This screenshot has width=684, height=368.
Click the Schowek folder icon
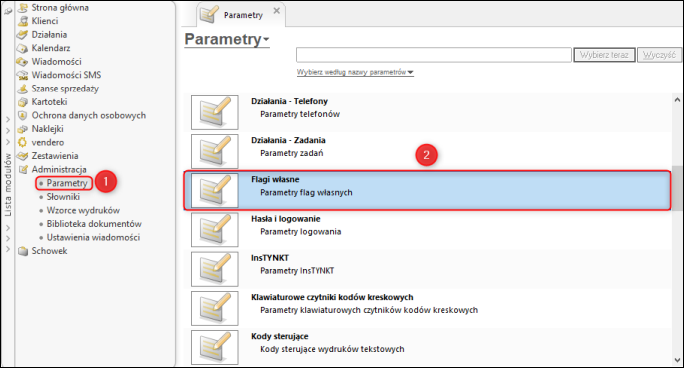pos(23,251)
